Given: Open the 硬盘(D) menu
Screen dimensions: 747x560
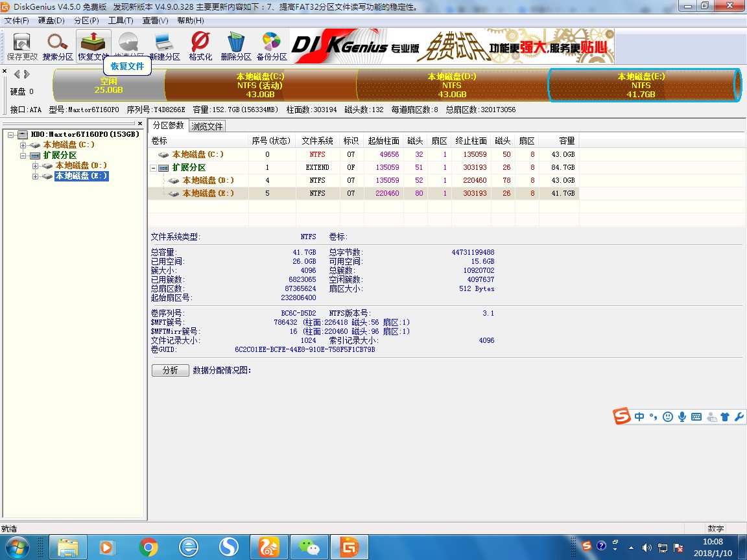Looking at the screenshot, I should point(51,20).
